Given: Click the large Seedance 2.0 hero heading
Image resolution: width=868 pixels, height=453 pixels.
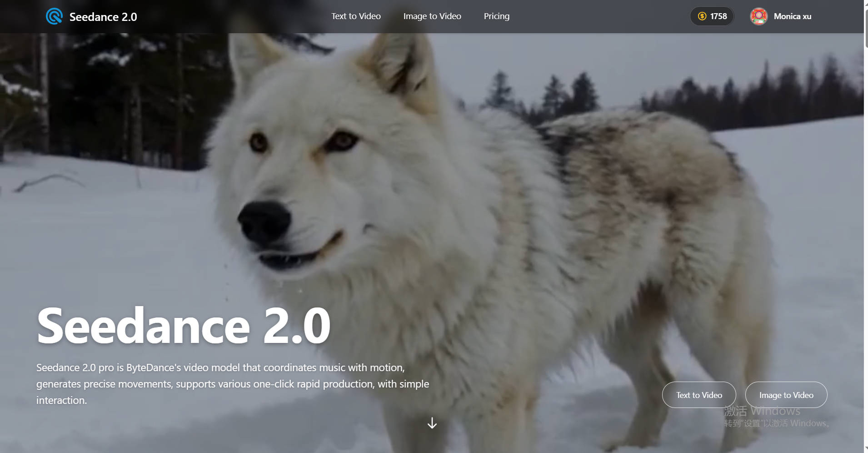Looking at the screenshot, I should point(184,326).
